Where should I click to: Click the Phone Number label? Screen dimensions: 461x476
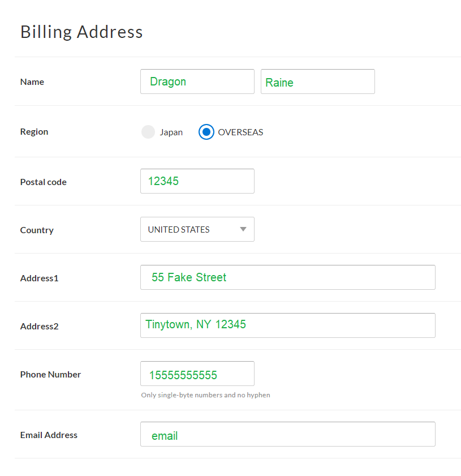click(50, 374)
